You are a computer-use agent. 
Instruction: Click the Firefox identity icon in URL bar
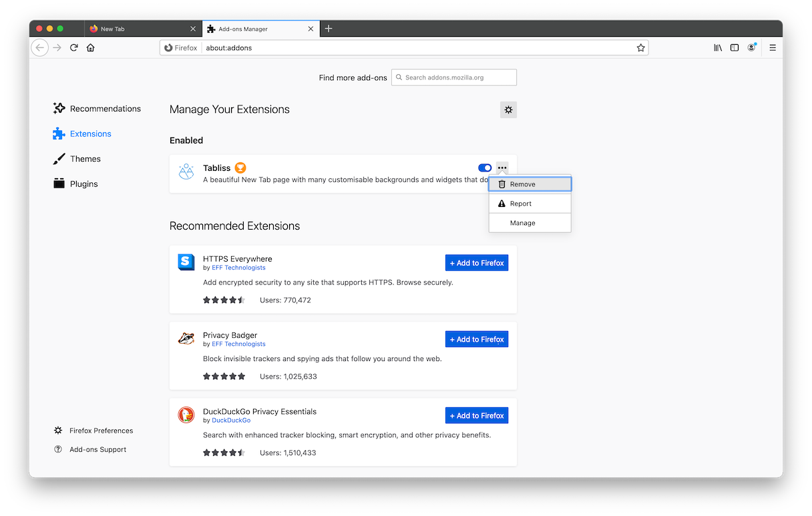(181, 48)
